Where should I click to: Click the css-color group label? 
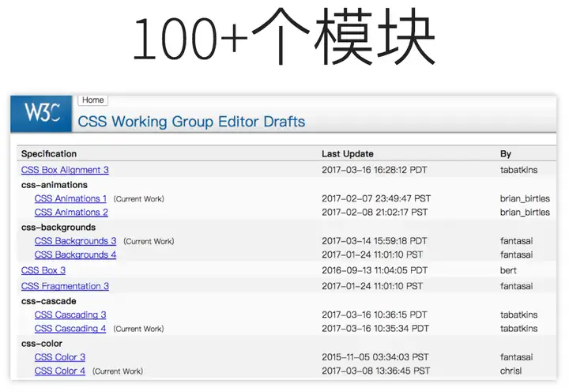pos(42,343)
